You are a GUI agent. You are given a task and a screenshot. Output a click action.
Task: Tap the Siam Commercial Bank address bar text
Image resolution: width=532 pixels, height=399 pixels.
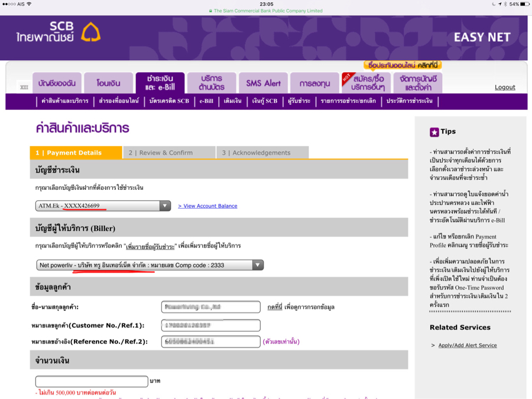tap(268, 11)
